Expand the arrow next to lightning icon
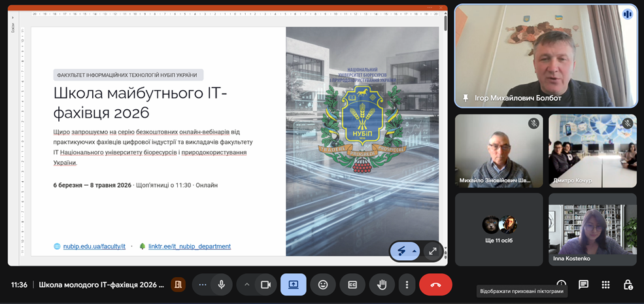Image resolution: width=644 pixels, height=304 pixels. coord(415,251)
